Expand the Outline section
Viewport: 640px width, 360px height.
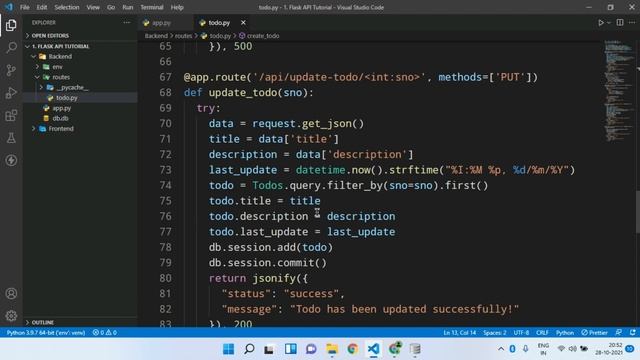click(80, 322)
